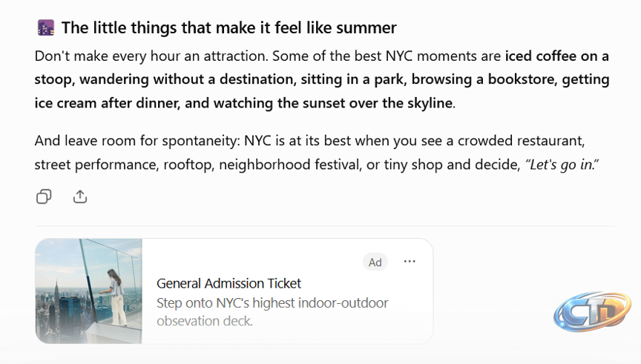The height and width of the screenshot is (364, 641).
Task: Click the 'And leave room for spontaneity' sentence
Action: pos(137,141)
